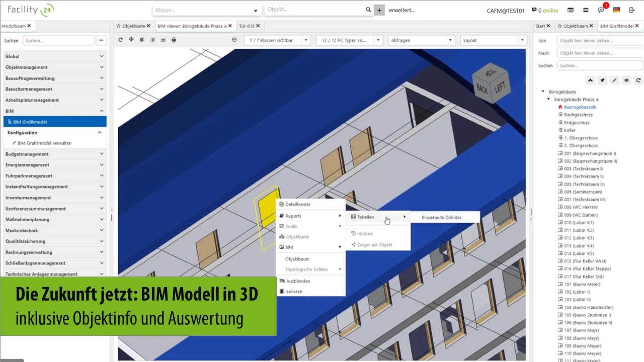This screenshot has height=362, width=644.
Task: Open the Reports submenu in the context menu
Action: click(310, 216)
